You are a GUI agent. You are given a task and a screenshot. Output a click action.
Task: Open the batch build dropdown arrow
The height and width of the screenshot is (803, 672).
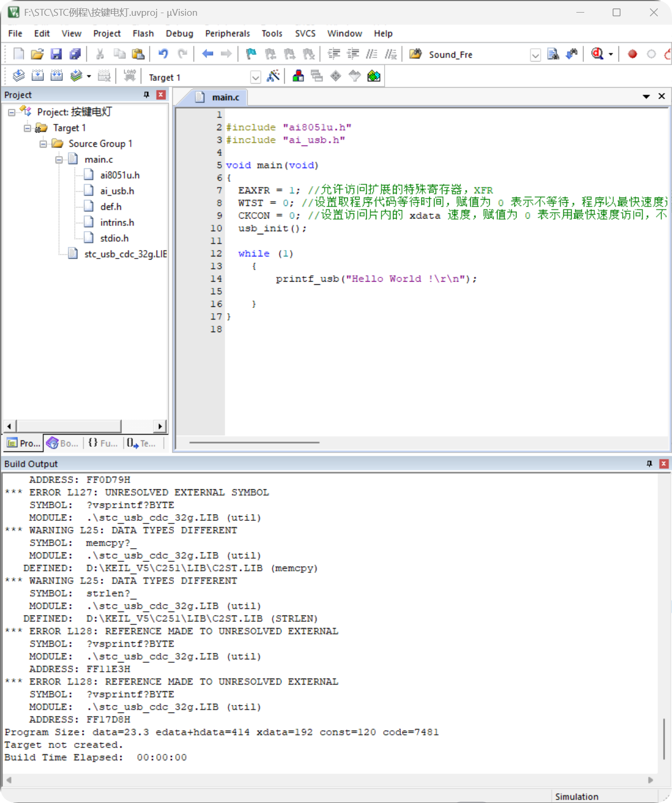pyautogui.click(x=89, y=76)
